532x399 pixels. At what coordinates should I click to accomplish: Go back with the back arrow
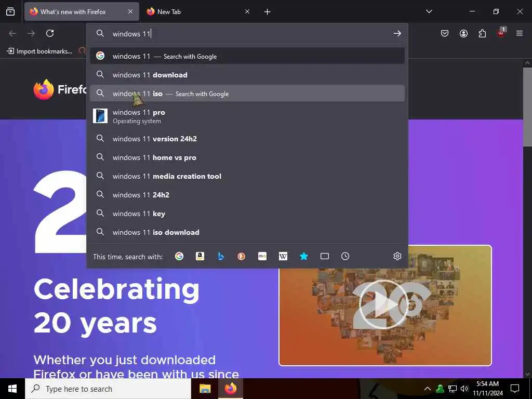(12, 33)
